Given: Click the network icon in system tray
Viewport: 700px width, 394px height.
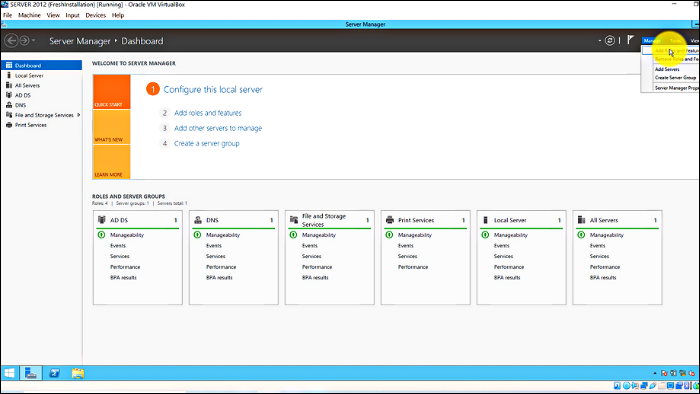Looking at the screenshot, I should tap(682, 373).
